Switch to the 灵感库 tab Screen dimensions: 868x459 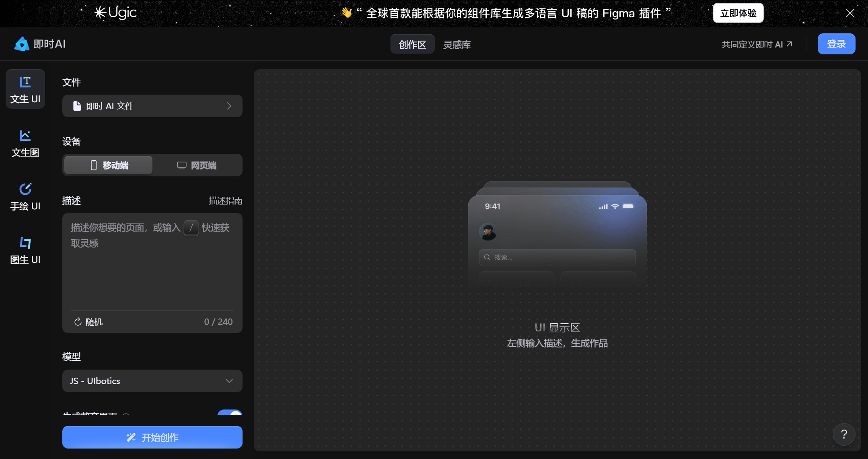pos(457,44)
